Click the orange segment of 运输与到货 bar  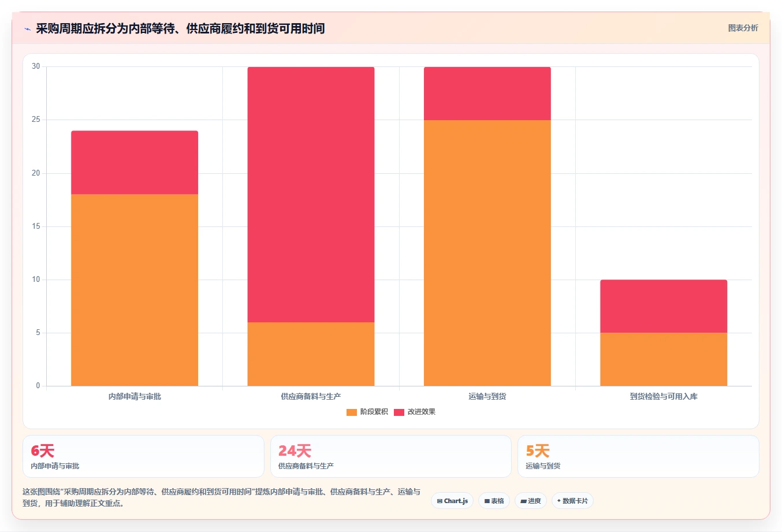[x=487, y=253]
